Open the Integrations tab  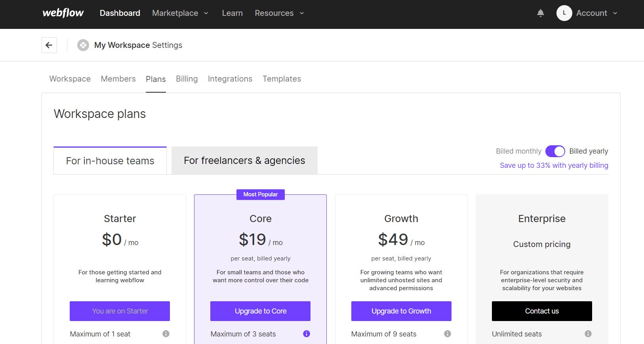coord(230,79)
